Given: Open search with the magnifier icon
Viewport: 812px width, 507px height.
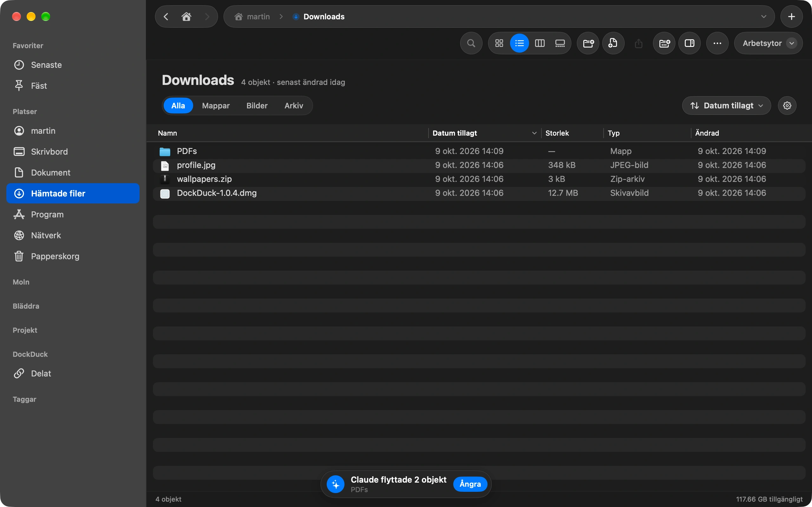Looking at the screenshot, I should click(x=471, y=43).
